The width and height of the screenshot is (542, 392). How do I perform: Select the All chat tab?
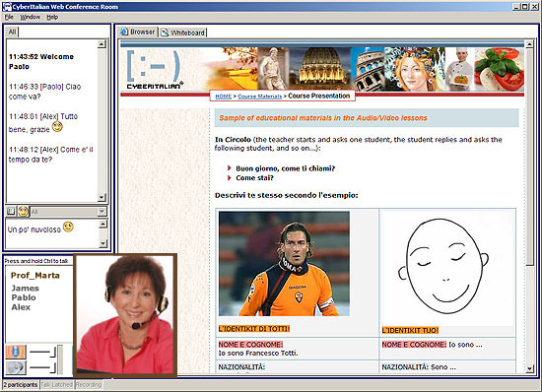tap(12, 32)
